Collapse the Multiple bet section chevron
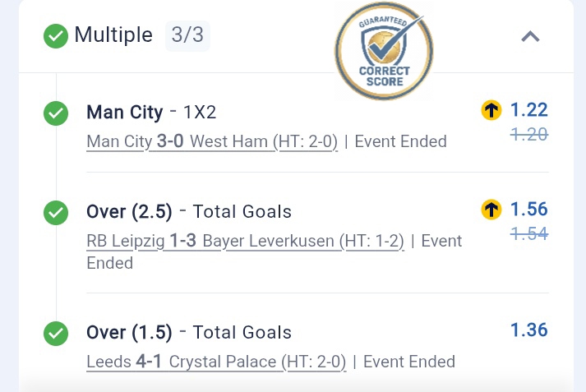Image resolution: width=586 pixels, height=392 pixels. (x=530, y=36)
